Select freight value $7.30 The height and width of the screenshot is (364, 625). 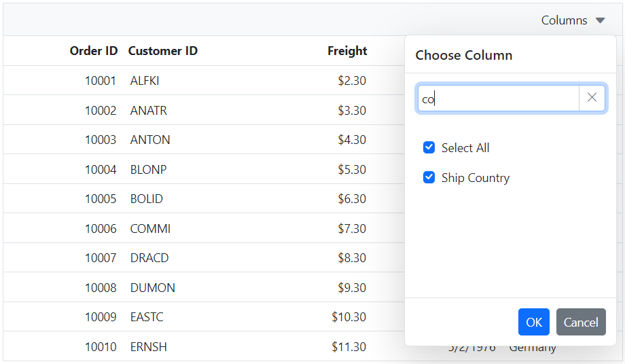click(352, 229)
